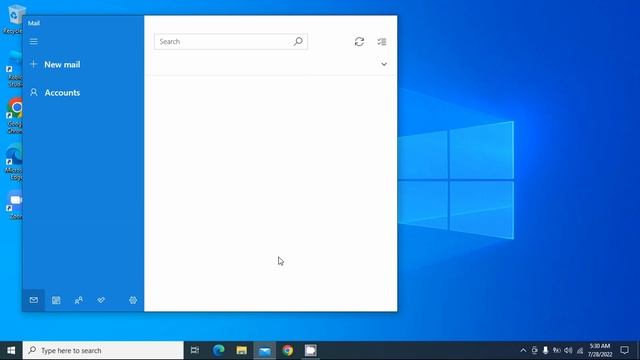Screen dimensions: 640x360
Task: Click the white app icon right of Chrome on taskbar
Action: 311,351
